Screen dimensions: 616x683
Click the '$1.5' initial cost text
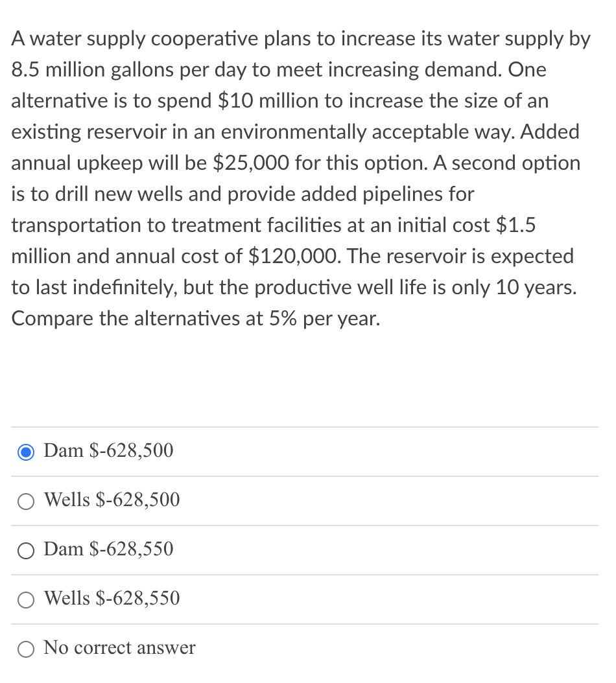tap(515, 226)
